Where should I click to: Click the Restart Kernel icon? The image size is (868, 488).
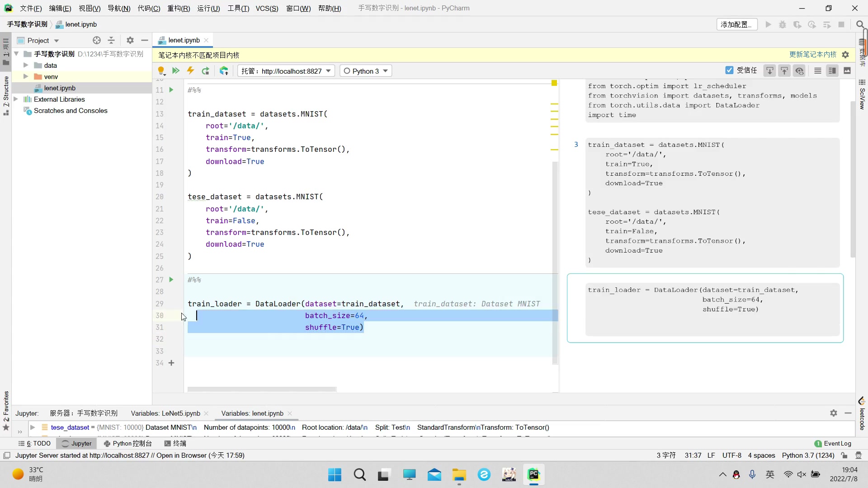[206, 71]
